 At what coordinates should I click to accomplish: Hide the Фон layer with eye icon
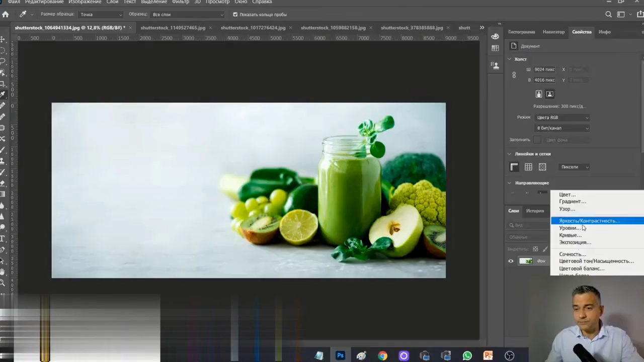click(x=511, y=261)
